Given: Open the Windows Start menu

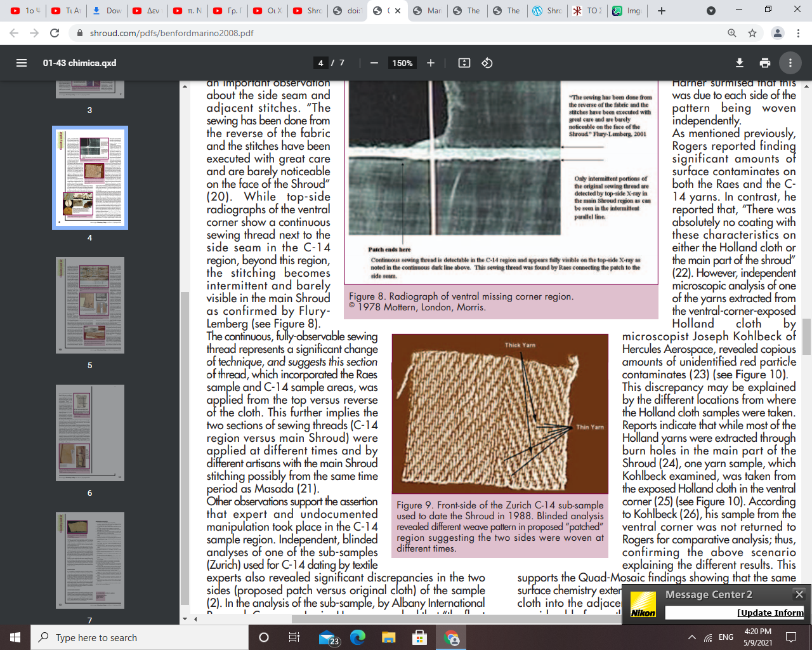Looking at the screenshot, I should (x=15, y=637).
